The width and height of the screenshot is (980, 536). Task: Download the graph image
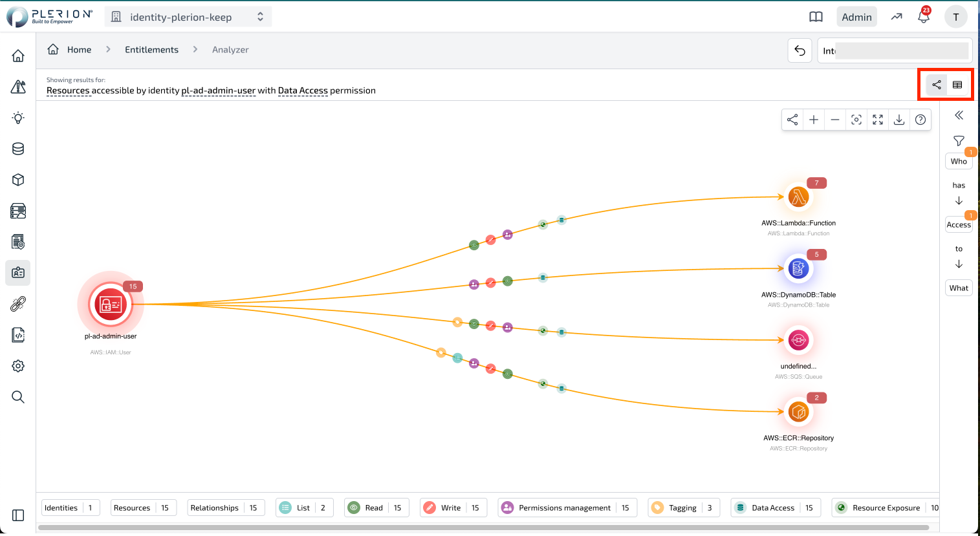[899, 120]
